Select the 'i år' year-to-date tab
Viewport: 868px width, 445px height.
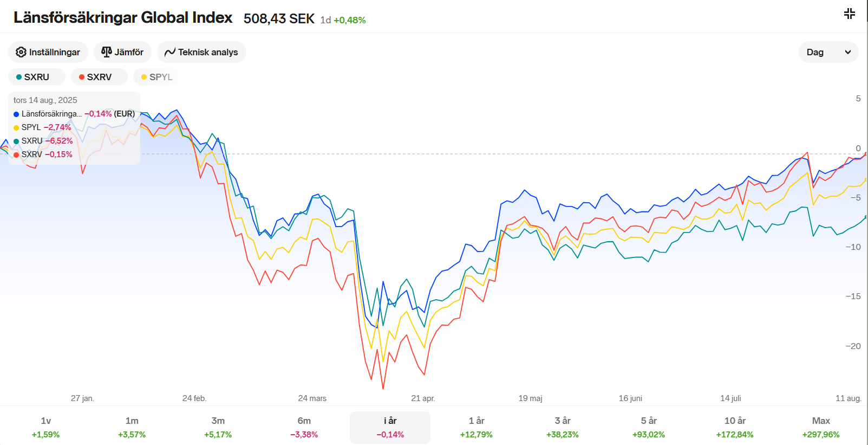tap(390, 427)
